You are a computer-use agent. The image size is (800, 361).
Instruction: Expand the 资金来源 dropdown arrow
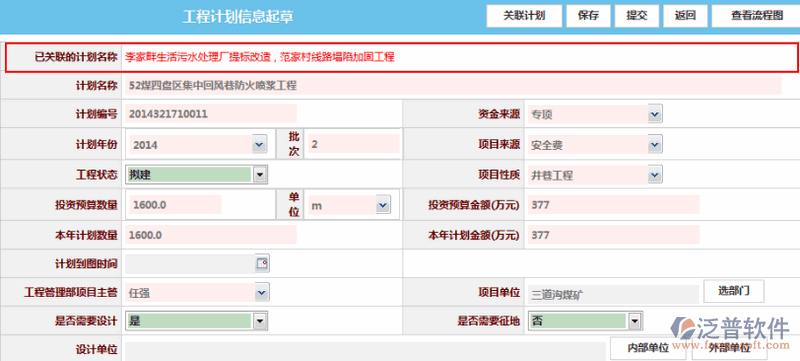[655, 114]
